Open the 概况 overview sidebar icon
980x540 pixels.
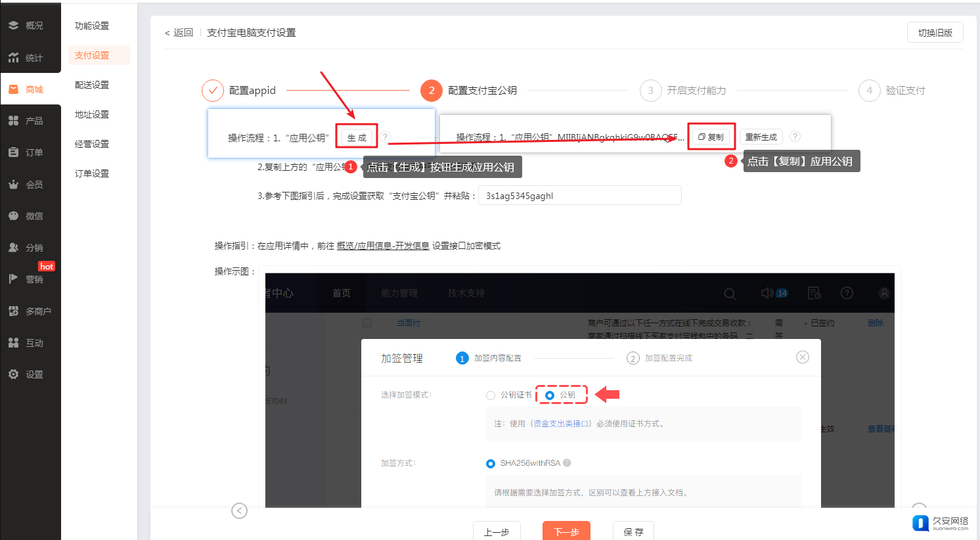pos(14,26)
